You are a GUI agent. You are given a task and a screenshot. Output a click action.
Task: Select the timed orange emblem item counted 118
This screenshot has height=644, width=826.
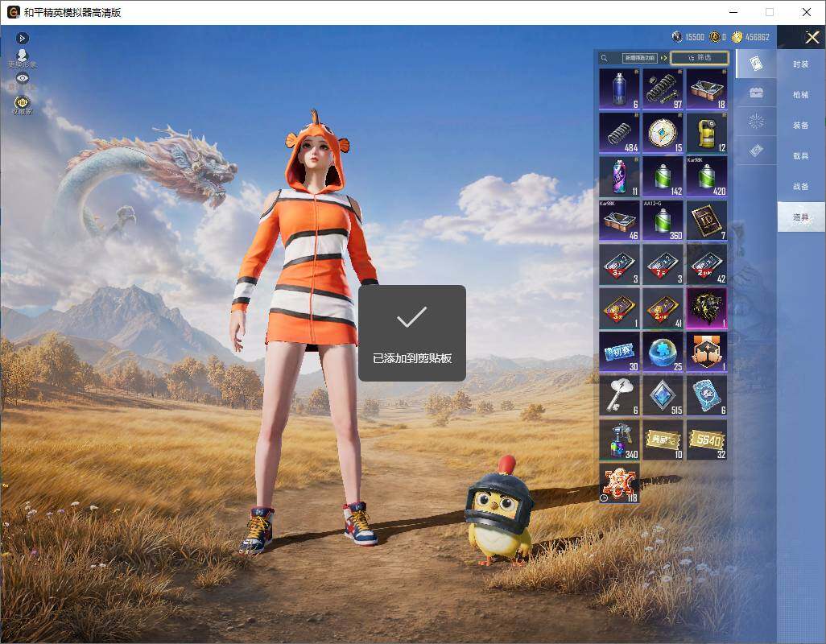(x=620, y=484)
